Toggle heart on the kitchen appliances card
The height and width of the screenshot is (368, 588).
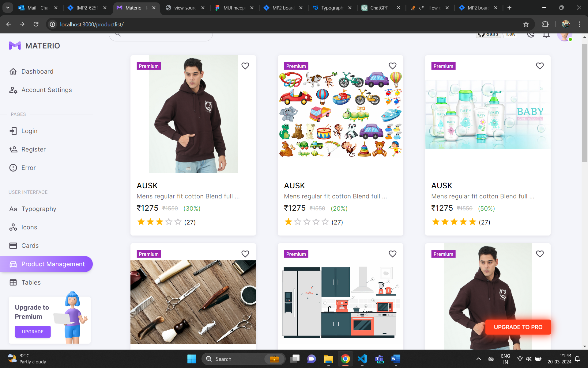point(393,254)
